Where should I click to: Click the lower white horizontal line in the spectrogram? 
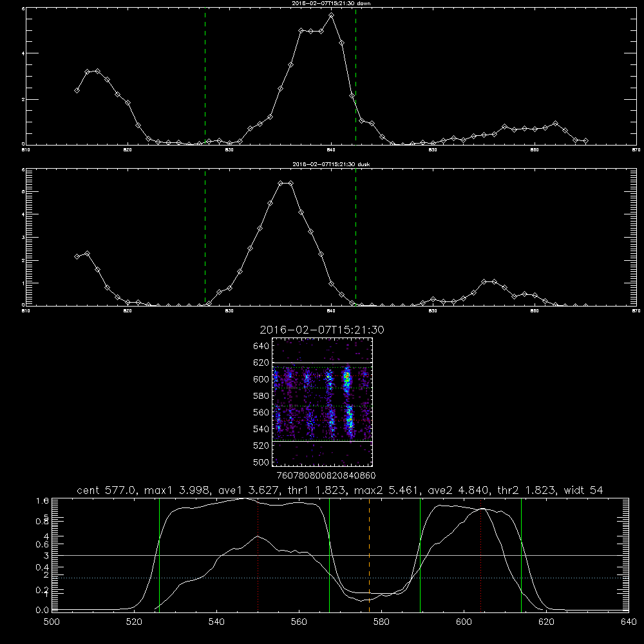click(x=323, y=442)
